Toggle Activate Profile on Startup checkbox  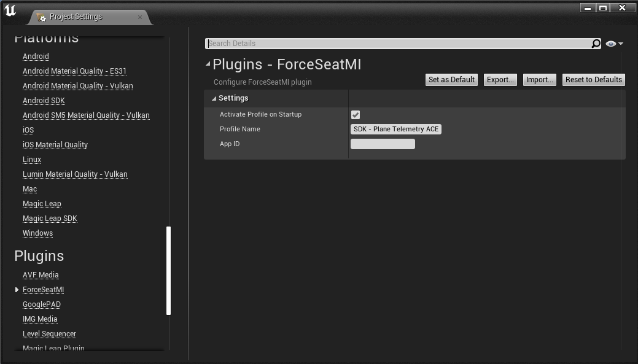tap(355, 115)
